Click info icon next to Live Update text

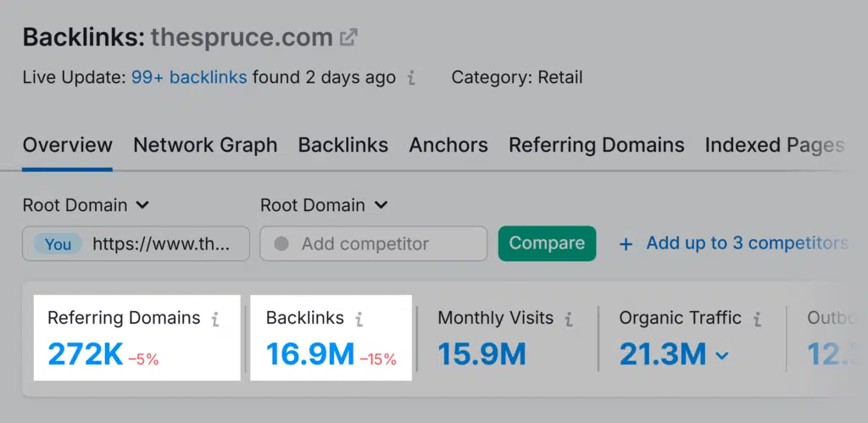tap(411, 78)
